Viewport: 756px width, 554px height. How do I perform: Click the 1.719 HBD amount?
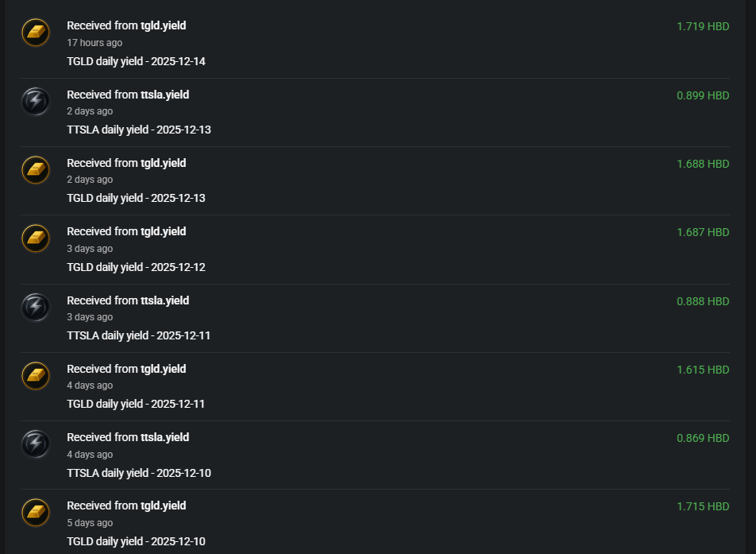[x=702, y=26]
